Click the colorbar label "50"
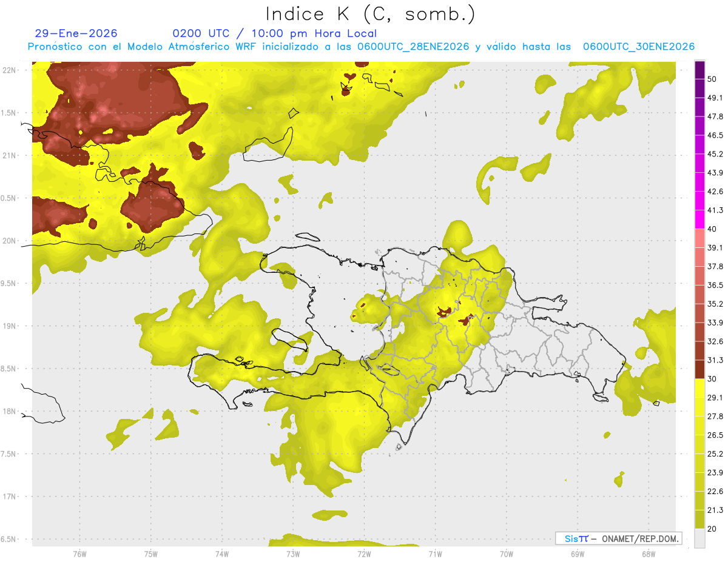Screen dimensions: 728x562 [x=713, y=79]
